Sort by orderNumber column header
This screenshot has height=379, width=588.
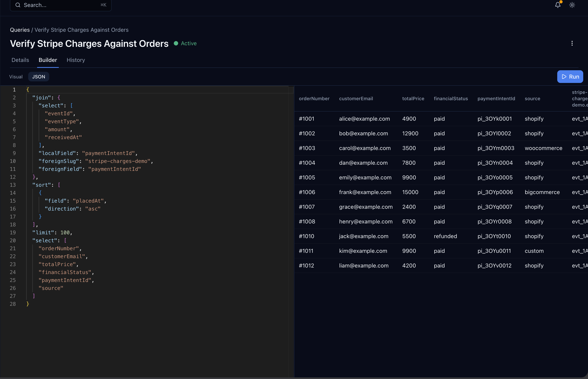[x=314, y=98]
